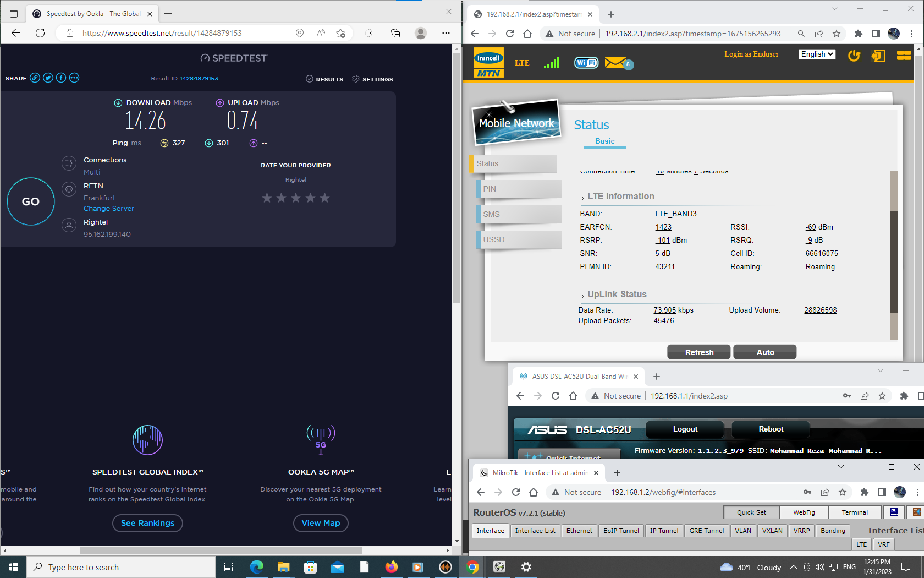Refresh the Edge Speedtest page
924x578 pixels.
(40, 33)
